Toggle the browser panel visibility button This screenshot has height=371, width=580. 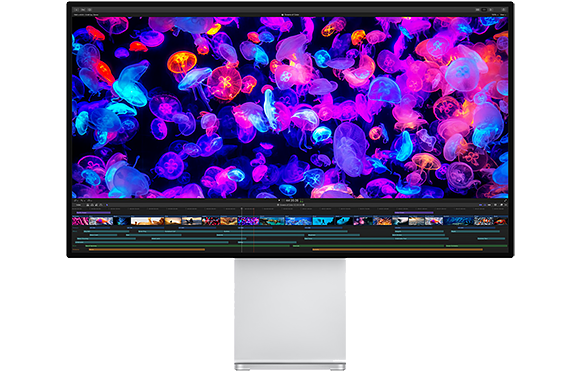[x=478, y=10]
